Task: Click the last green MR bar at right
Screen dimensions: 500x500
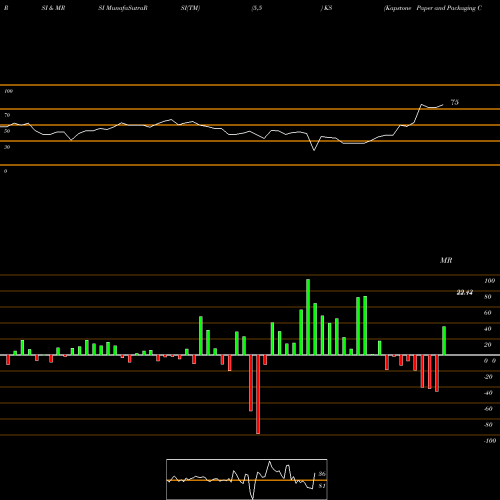Action: pyautogui.click(x=444, y=341)
